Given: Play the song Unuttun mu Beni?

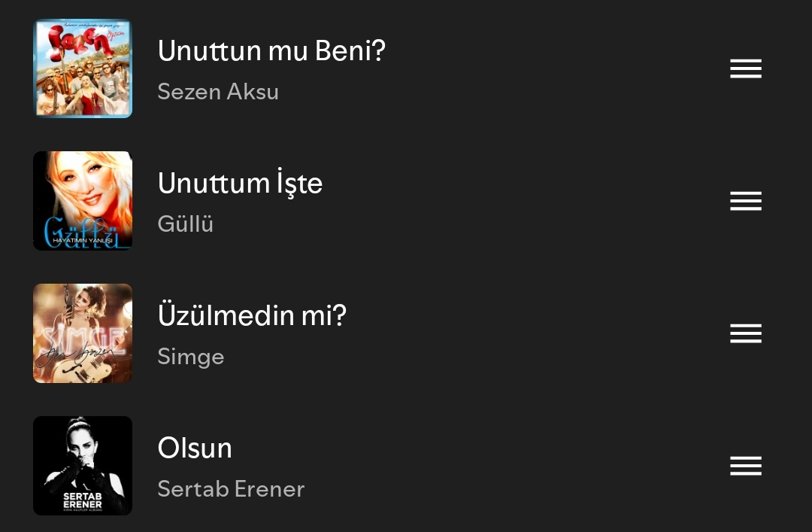Looking at the screenshot, I should tap(271, 50).
